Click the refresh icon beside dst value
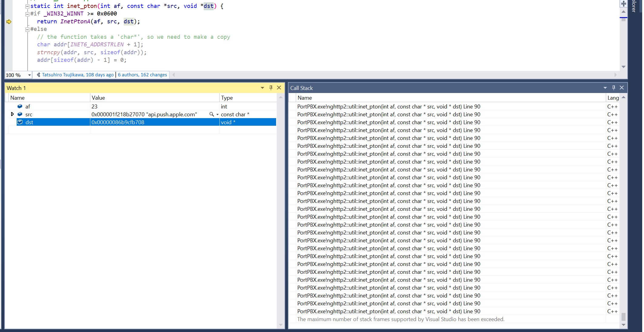This screenshot has height=332, width=644. [x=20, y=122]
